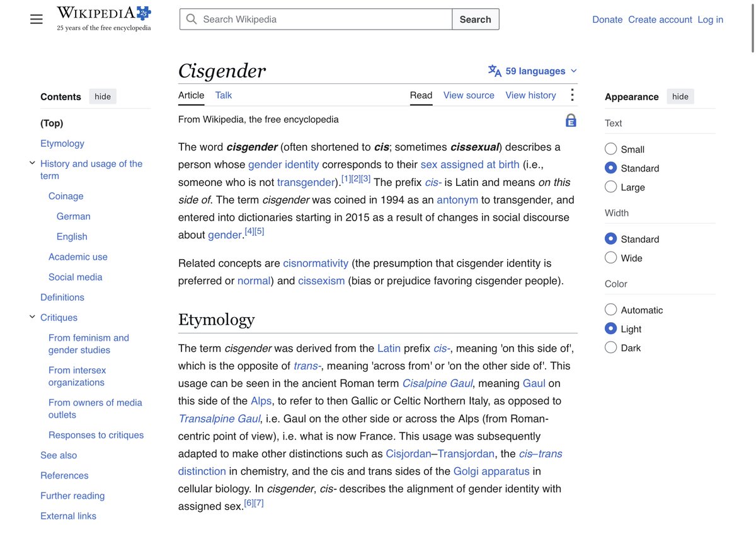Go to Definitions in contents
Viewport: 756px width, 534px height.
click(62, 297)
